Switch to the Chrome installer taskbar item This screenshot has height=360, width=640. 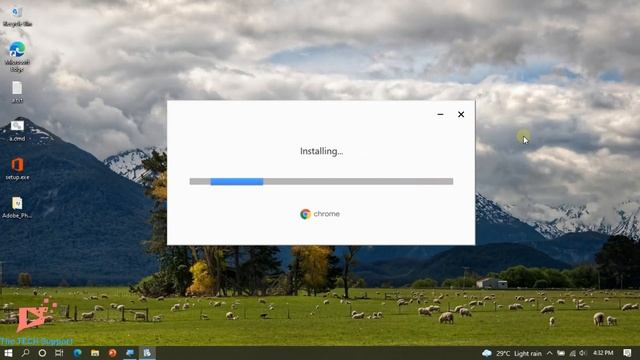147,353
